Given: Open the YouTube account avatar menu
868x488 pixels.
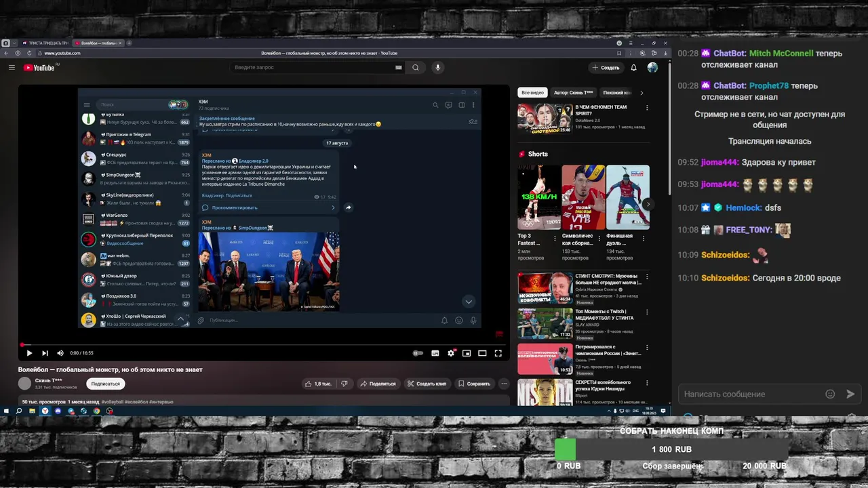Looking at the screenshot, I should pos(652,68).
